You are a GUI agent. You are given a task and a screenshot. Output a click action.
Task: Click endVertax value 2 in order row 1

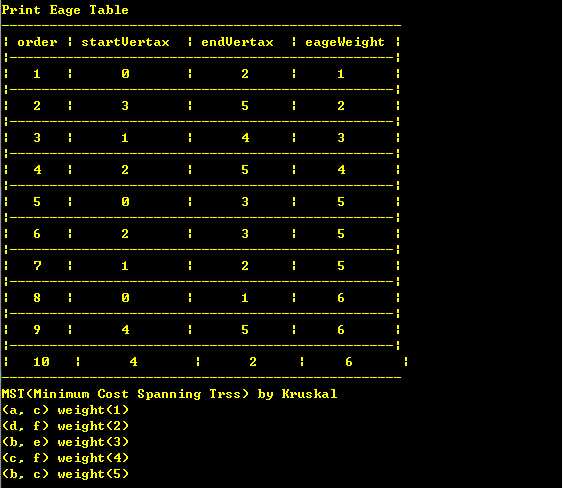[x=245, y=74]
